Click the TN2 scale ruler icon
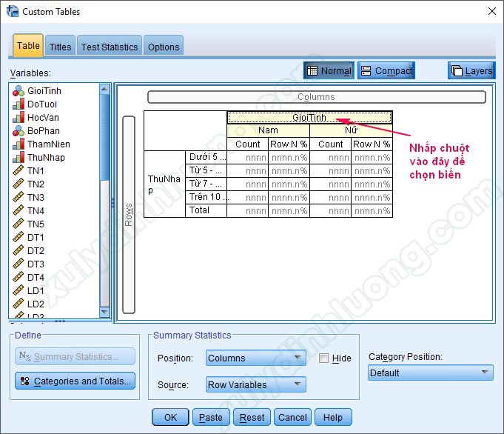Image resolution: width=504 pixels, height=434 pixels. pos(19,184)
